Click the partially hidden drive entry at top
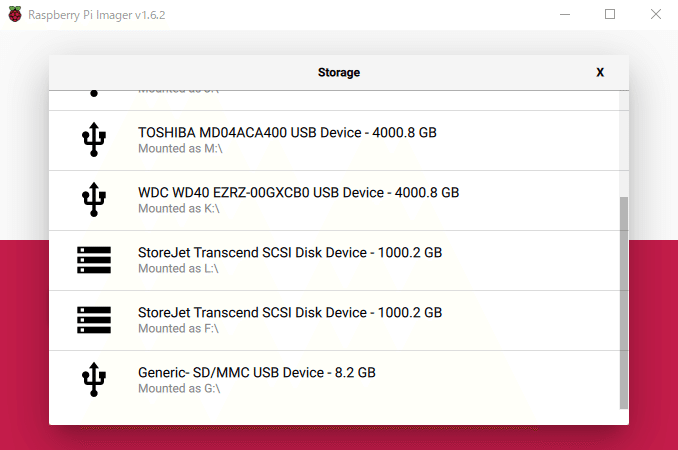The image size is (678, 450). click(334, 100)
